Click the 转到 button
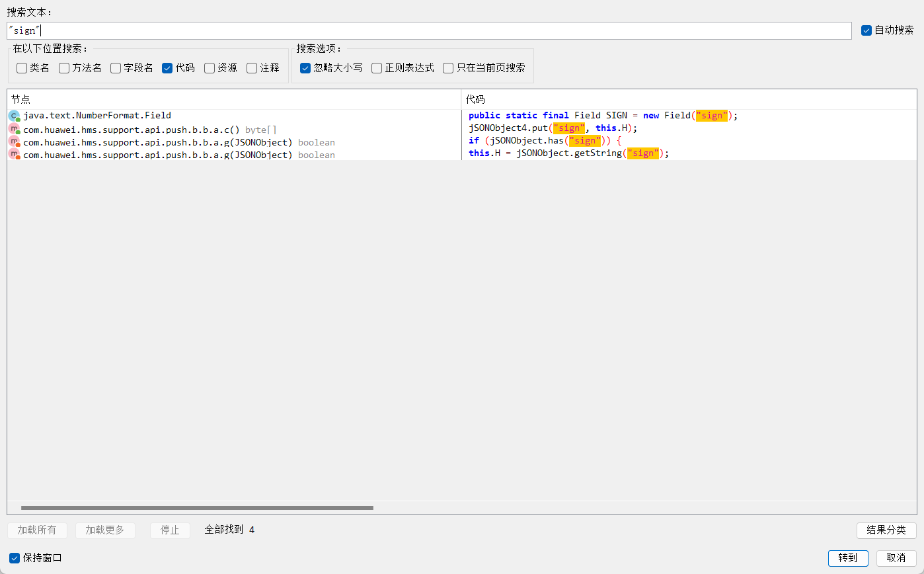Screen dimensions: 924x574 pyautogui.click(x=848, y=558)
